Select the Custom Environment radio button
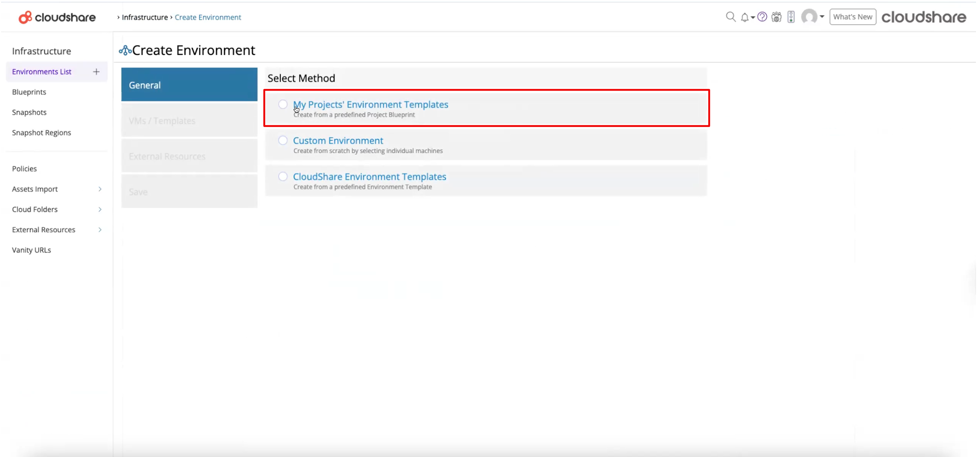The height and width of the screenshot is (457, 980). (x=283, y=140)
